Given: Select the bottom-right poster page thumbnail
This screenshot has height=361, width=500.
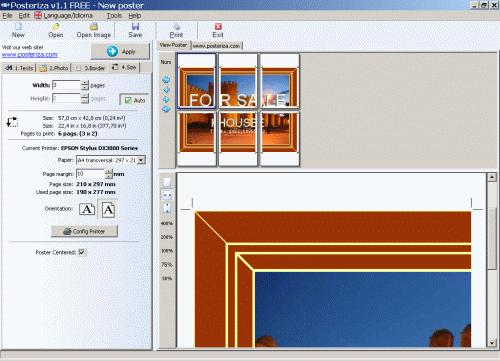Looking at the screenshot, I should [280, 139].
